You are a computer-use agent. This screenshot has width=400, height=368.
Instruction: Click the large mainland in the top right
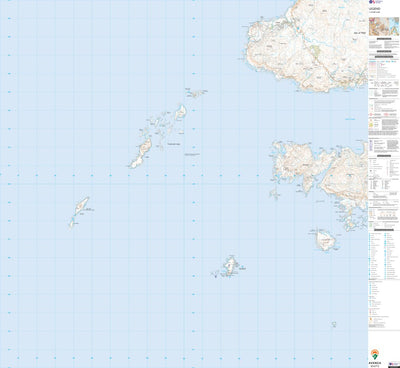(x=307, y=45)
